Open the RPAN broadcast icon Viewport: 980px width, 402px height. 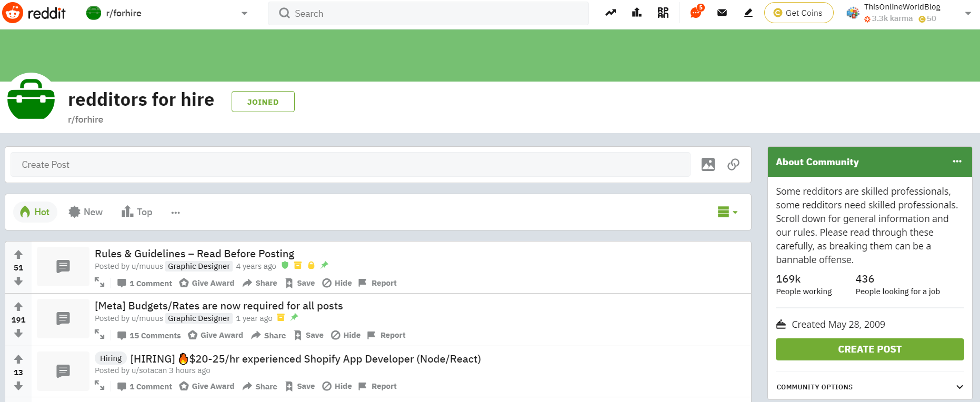click(x=663, y=13)
